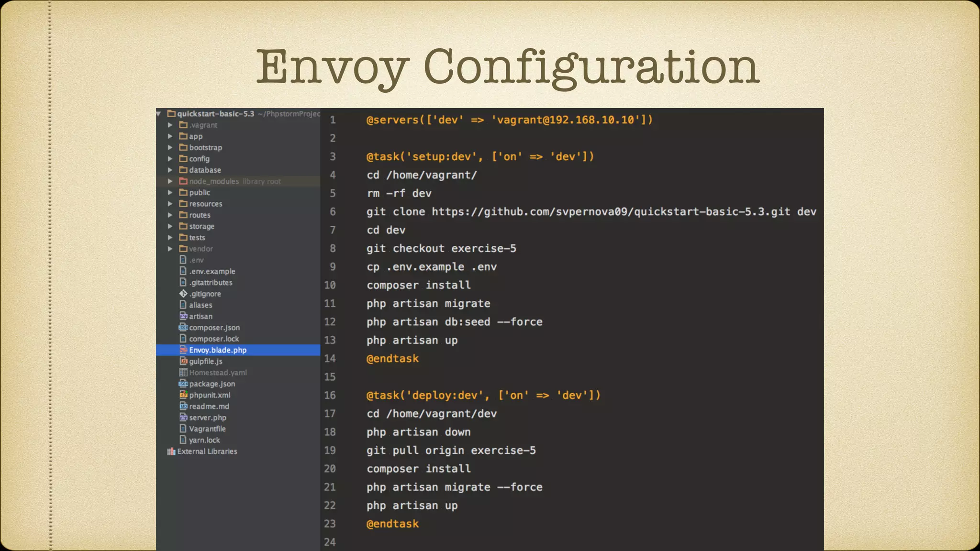The height and width of the screenshot is (551, 980).
Task: Click 'php artisan migrate --force' line
Action: click(x=455, y=487)
